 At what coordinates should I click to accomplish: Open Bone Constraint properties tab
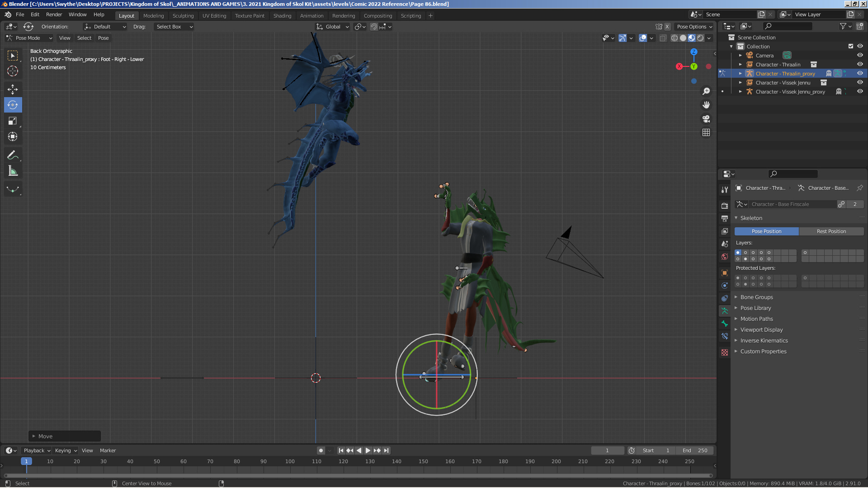tap(725, 336)
